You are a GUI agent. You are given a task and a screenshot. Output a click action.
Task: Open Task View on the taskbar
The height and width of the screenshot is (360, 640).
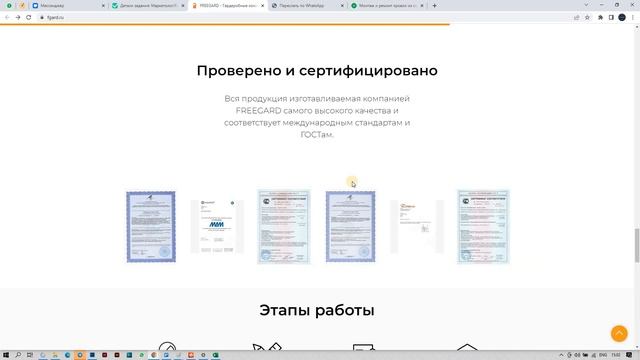click(x=30, y=355)
